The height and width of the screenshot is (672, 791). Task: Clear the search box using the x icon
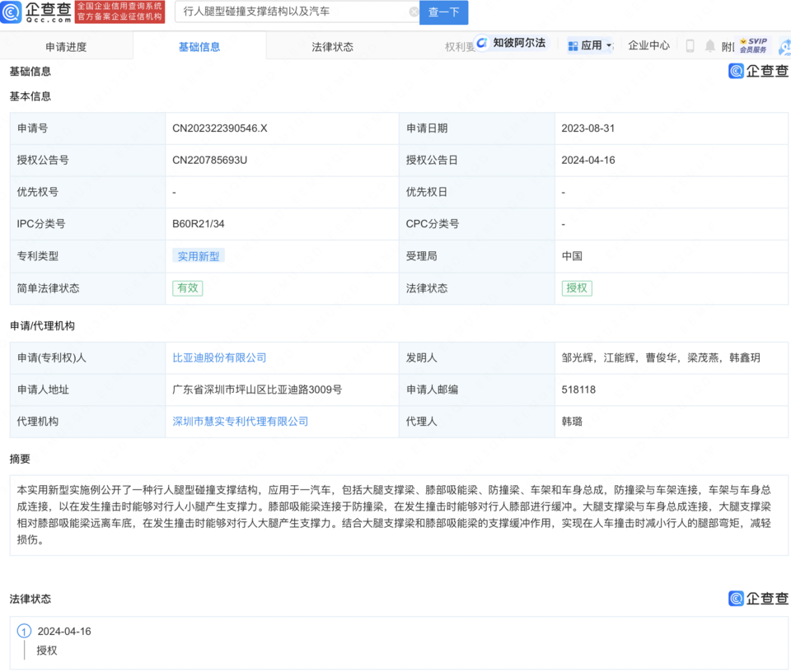tap(414, 12)
